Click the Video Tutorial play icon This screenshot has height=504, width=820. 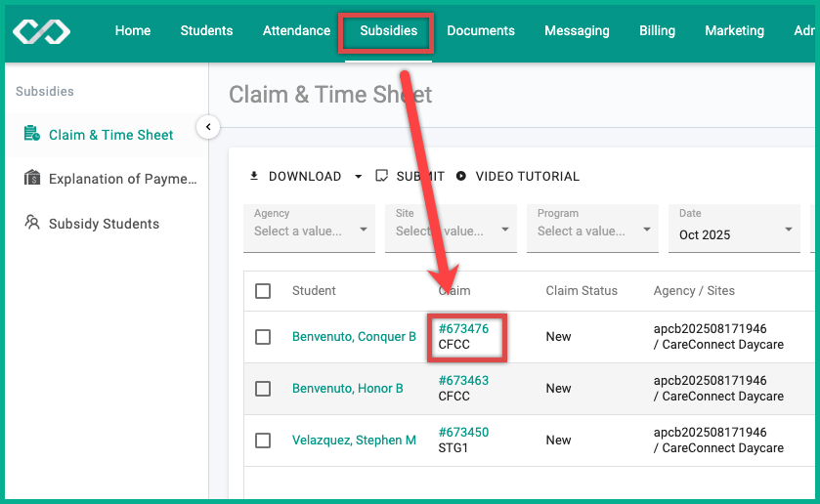[460, 176]
